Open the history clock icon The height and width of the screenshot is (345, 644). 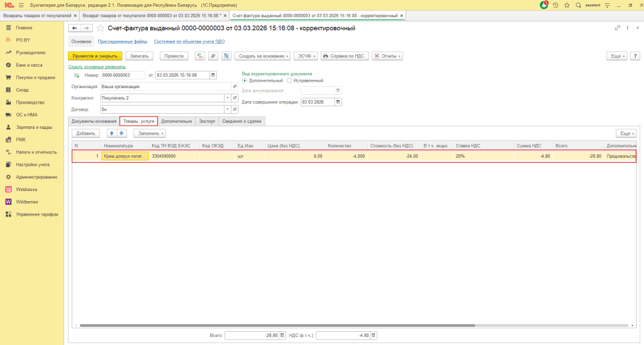(x=555, y=5)
